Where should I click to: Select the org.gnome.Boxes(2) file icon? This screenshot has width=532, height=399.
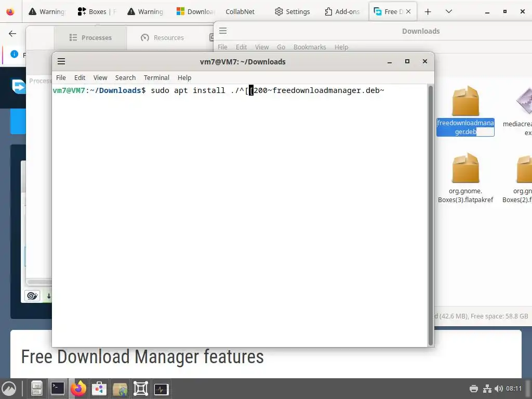tap(524, 169)
